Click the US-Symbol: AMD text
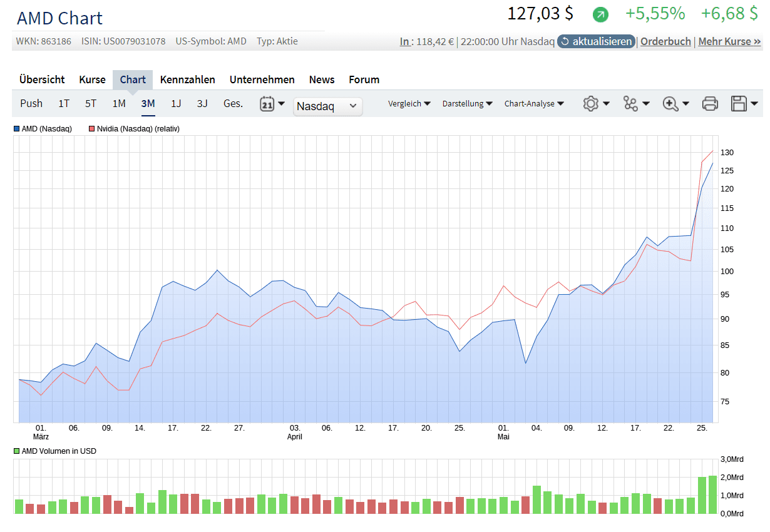770x532 pixels. click(x=211, y=41)
